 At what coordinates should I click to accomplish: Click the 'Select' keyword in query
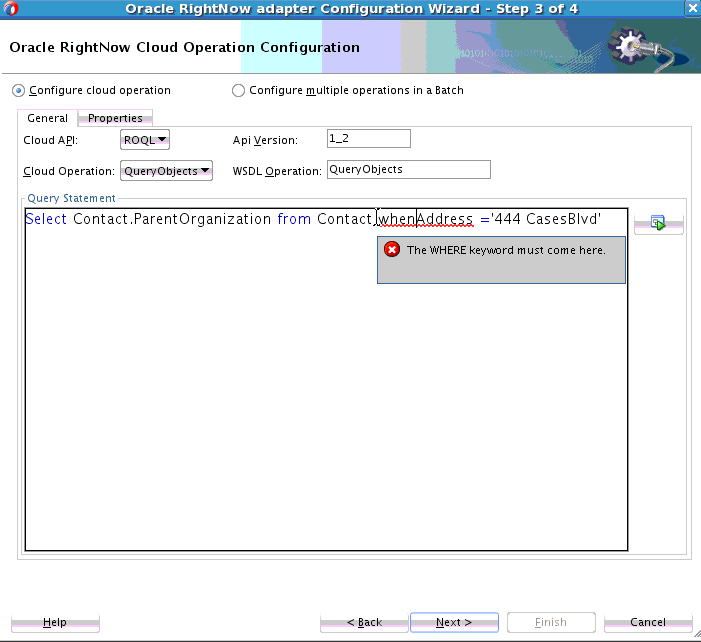(x=46, y=219)
